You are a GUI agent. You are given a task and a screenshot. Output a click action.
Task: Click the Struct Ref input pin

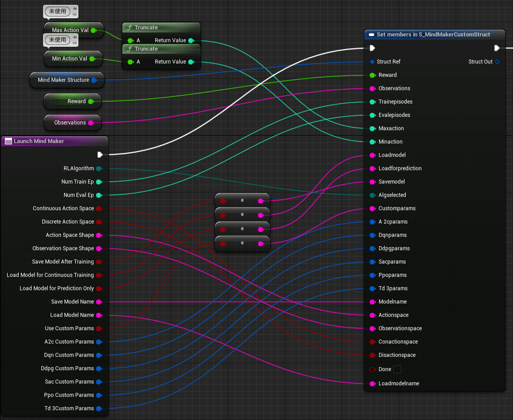pos(372,62)
